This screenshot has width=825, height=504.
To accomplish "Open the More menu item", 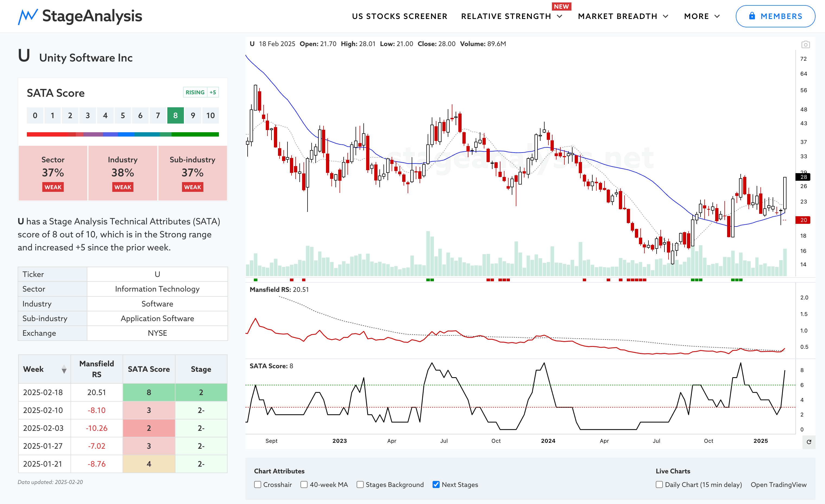I will pos(696,16).
